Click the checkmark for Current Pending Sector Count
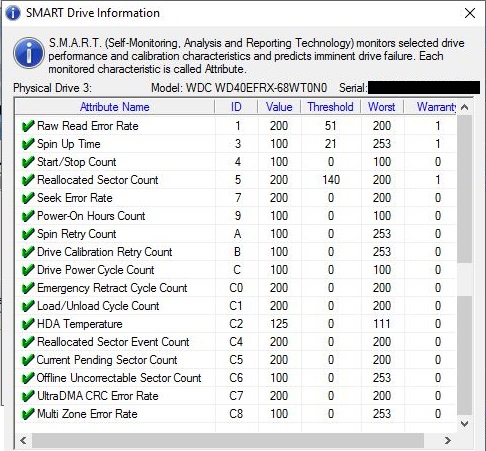This screenshot has height=451, width=486. [28, 360]
